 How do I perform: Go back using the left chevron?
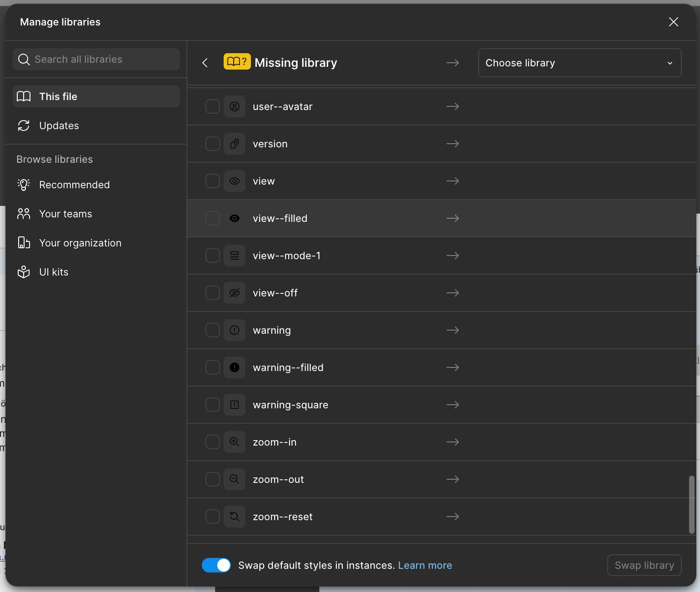point(205,63)
